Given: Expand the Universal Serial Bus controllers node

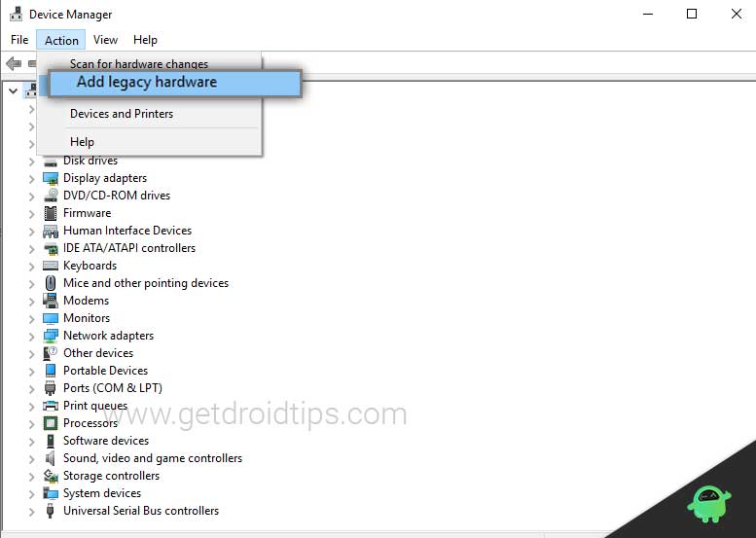Looking at the screenshot, I should tap(32, 512).
